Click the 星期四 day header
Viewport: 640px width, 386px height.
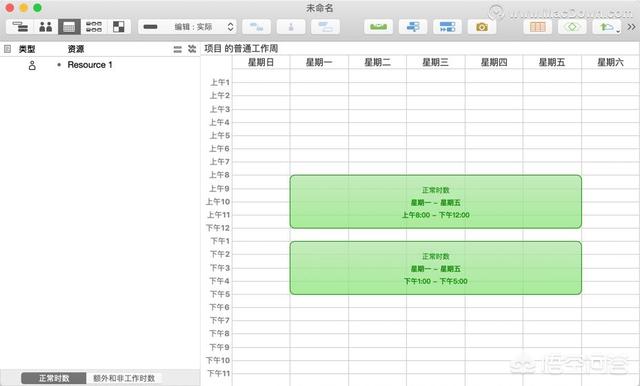tap(494, 62)
